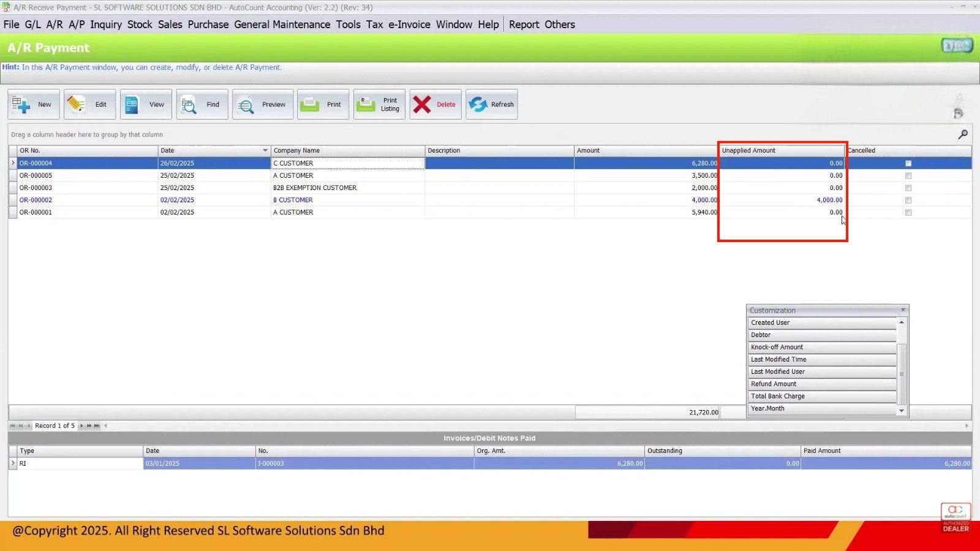The height and width of the screenshot is (551, 980).
Task: Toggle Cancelled checkbox for OR-000004
Action: pos(908,164)
